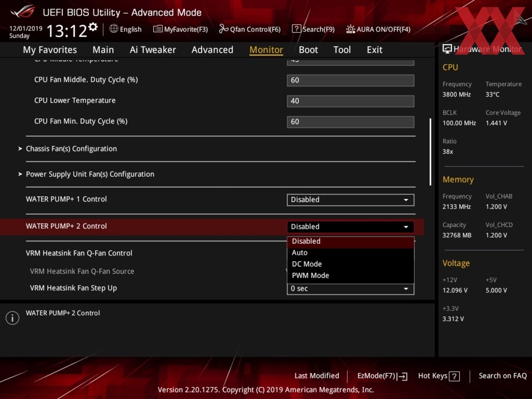Edit CPU Fan Middle Duty Cycle field
The width and height of the screenshot is (532, 399).
pyautogui.click(x=350, y=80)
